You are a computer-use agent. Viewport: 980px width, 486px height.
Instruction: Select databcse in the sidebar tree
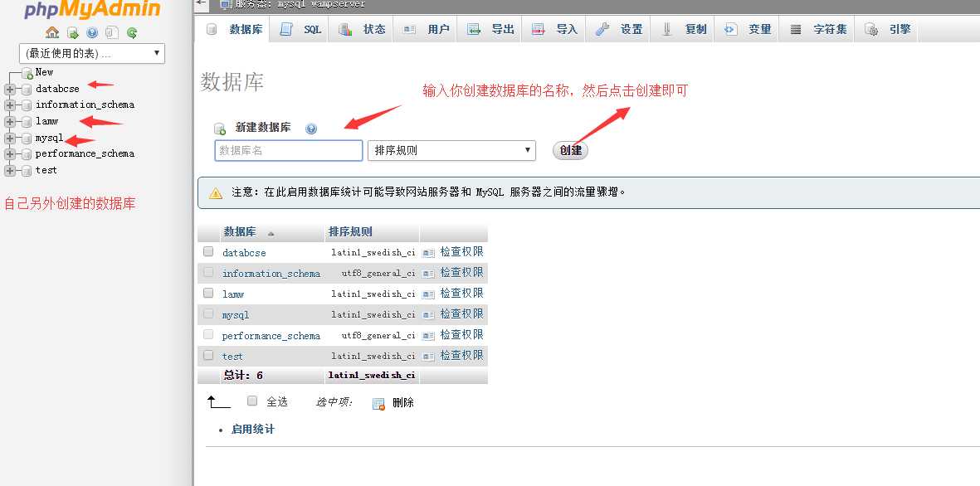(x=57, y=89)
